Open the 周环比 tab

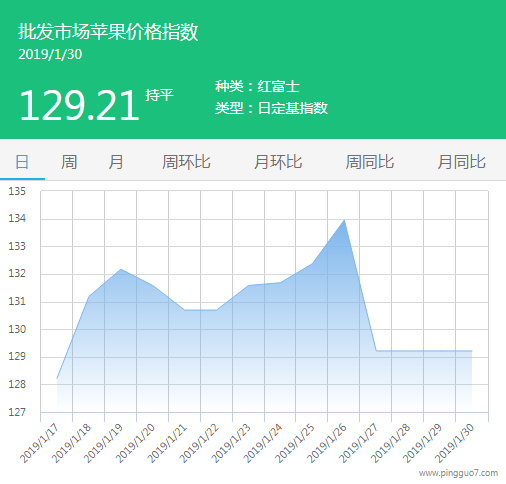pos(186,162)
